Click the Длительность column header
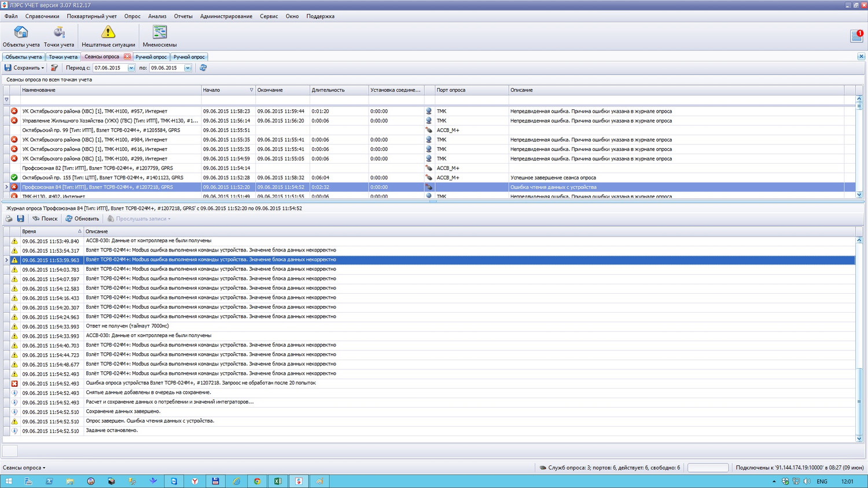This screenshot has height=488, width=868. tap(339, 90)
